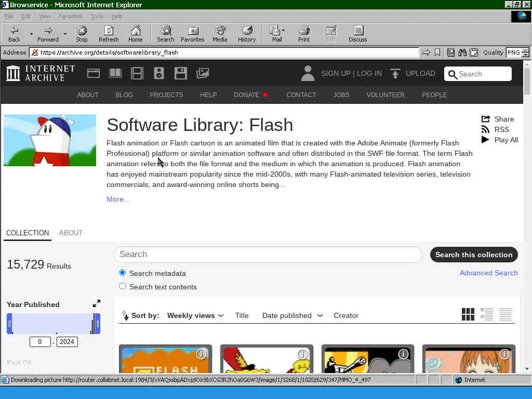
Task: Open the Help menu
Action: [x=117, y=16]
